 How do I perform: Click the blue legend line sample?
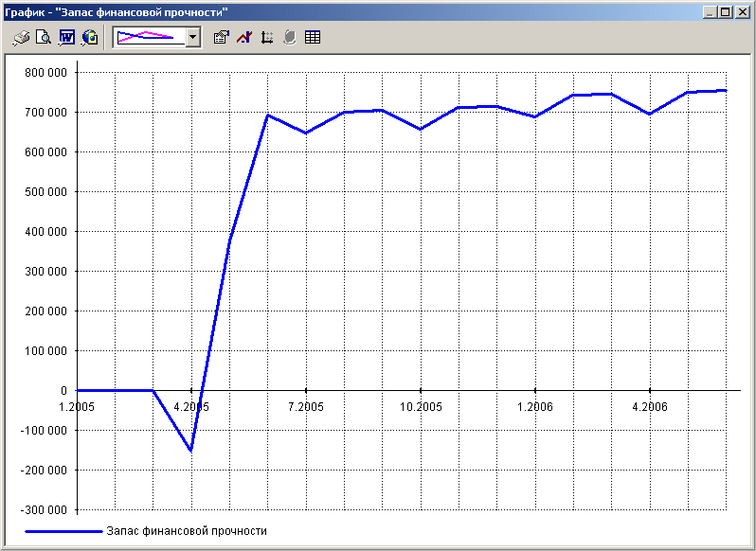click(x=63, y=531)
